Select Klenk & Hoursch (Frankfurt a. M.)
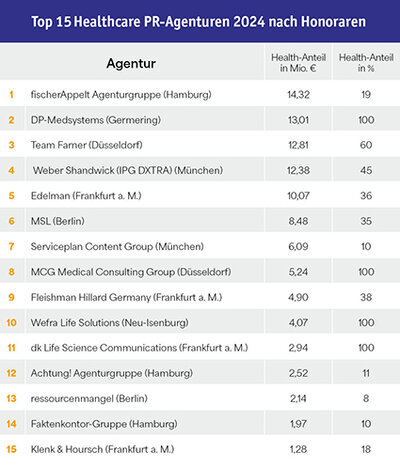The width and height of the screenshot is (400, 467). [102, 449]
